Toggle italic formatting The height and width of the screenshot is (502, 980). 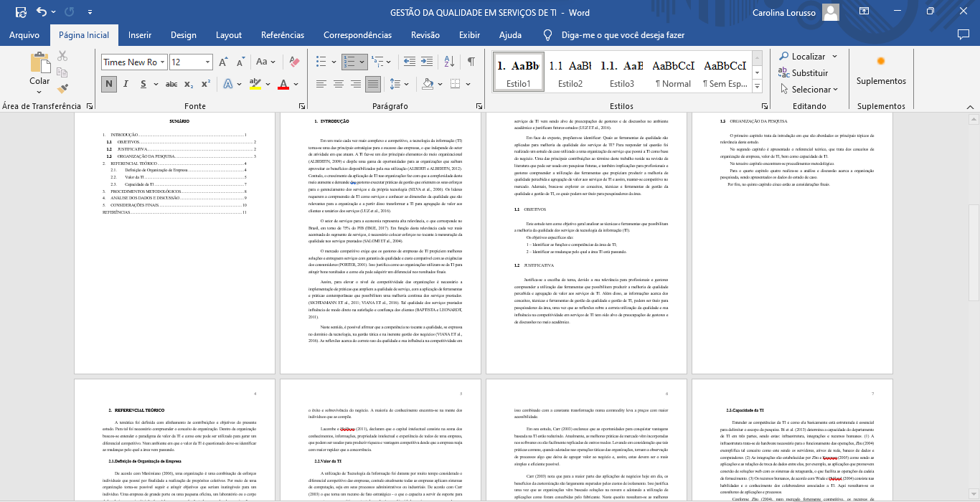coord(127,84)
